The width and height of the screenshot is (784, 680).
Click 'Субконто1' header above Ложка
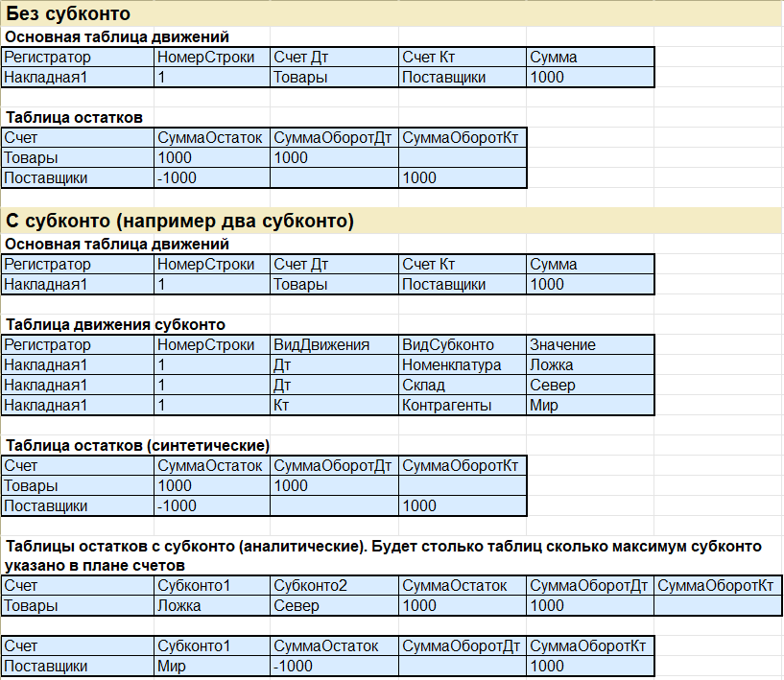click(211, 586)
